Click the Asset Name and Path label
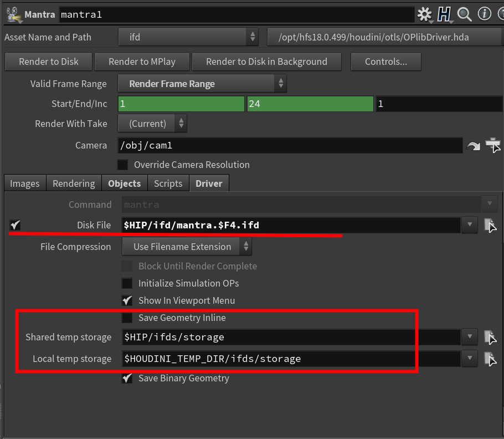 tap(48, 37)
